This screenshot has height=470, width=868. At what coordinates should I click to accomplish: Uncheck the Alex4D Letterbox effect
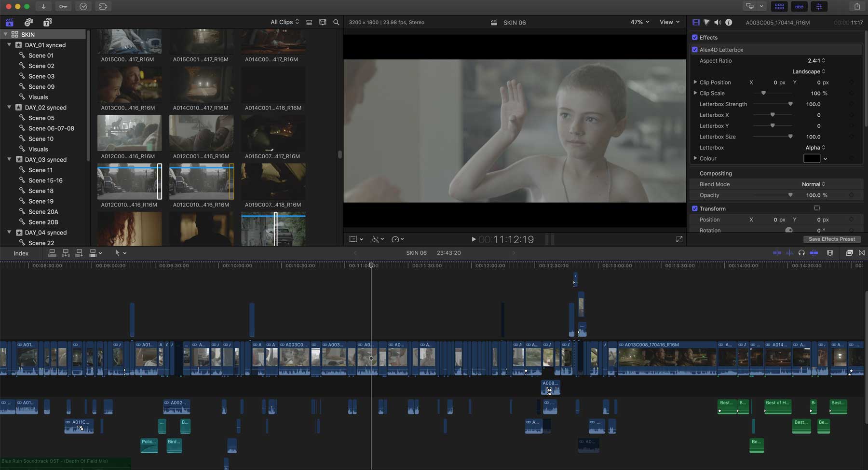(x=695, y=49)
